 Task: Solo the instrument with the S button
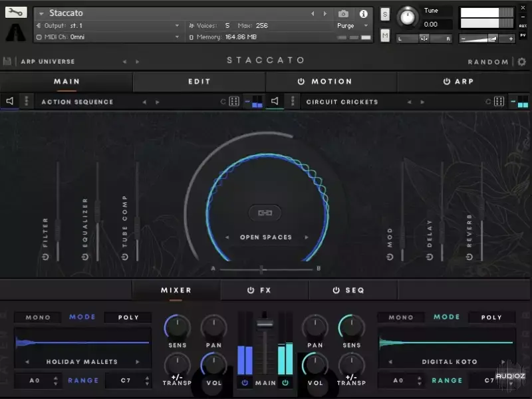(385, 14)
